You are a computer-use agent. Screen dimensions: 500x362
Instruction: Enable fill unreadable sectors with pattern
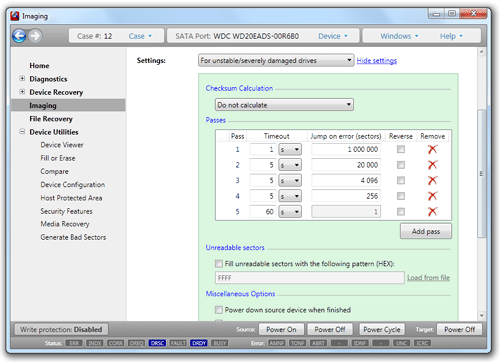tap(219, 264)
